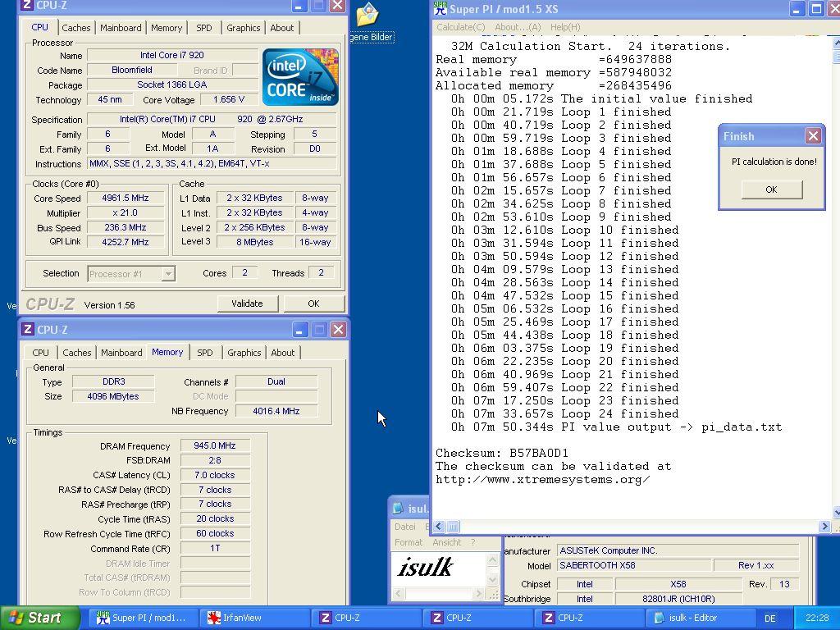Switch to Graphics tab in lower CPU-Z window

coord(244,353)
